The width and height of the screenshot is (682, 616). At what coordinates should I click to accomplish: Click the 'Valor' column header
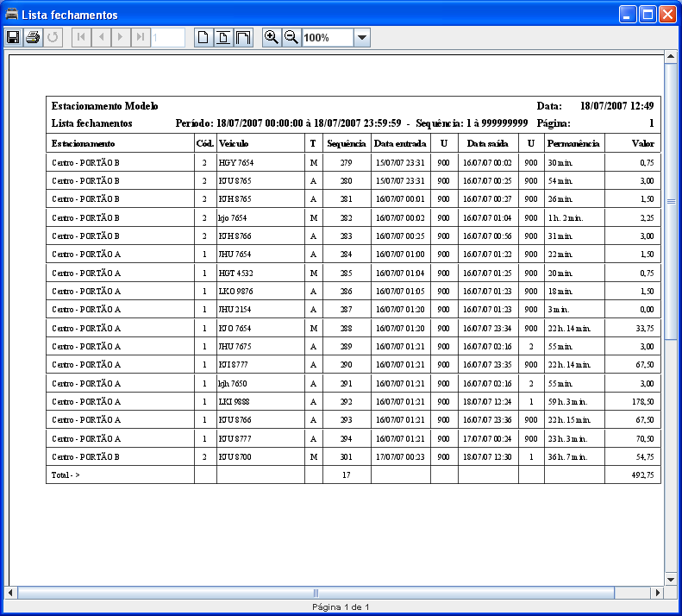point(643,143)
